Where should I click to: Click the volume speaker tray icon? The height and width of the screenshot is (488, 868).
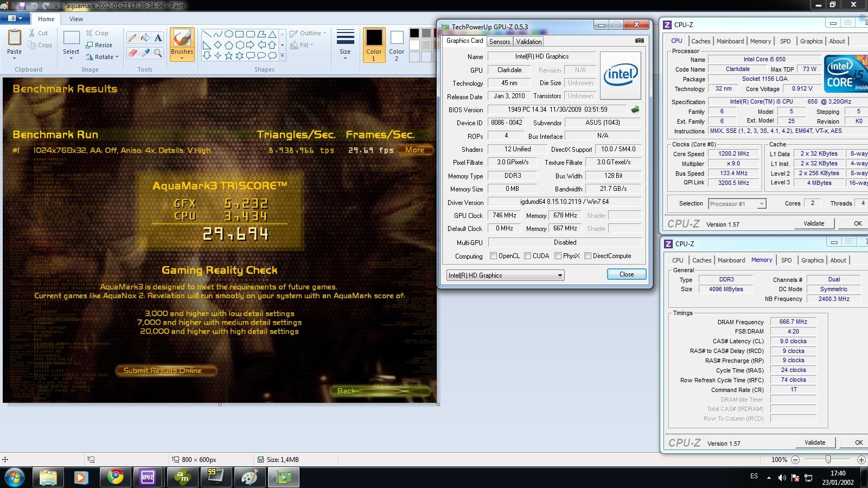tap(782, 478)
